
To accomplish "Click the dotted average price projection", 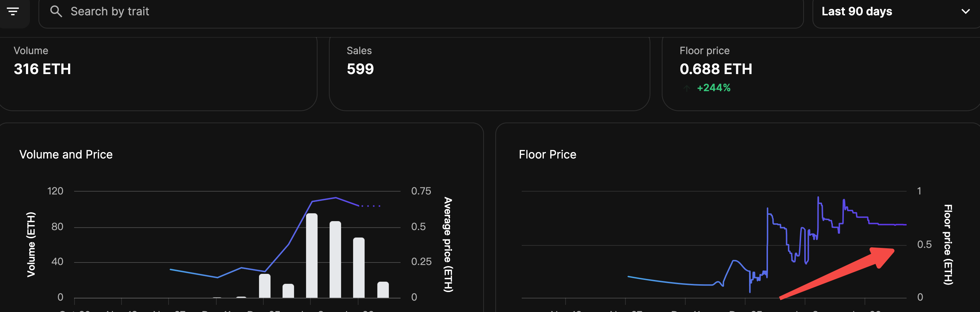I will [370, 206].
